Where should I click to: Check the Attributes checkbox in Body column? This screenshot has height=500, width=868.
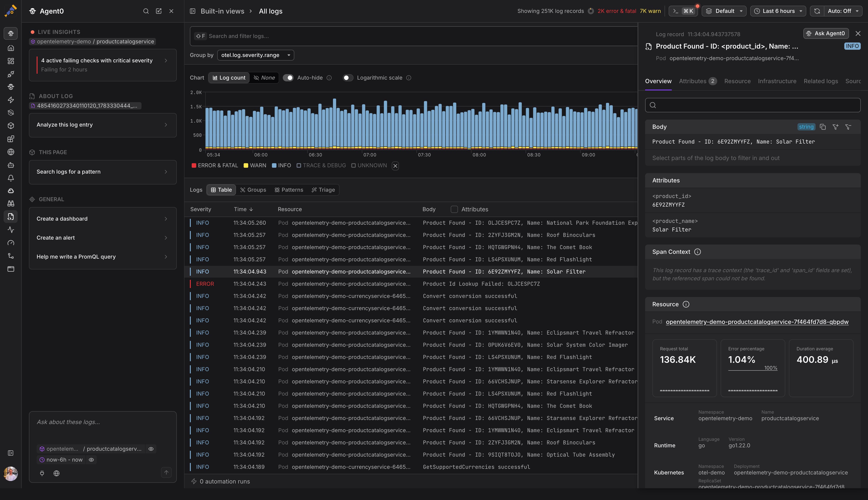(454, 209)
